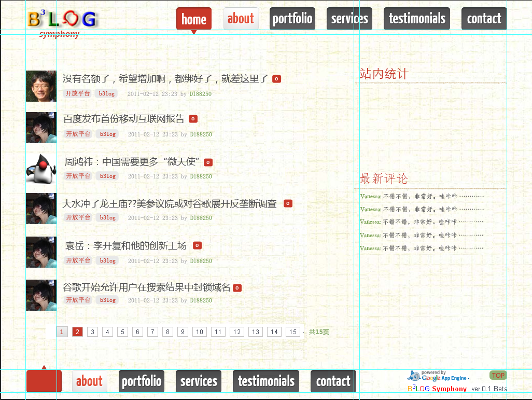Select b3log tag under 周鸿祎 post
The image size is (532, 400).
(x=107, y=176)
